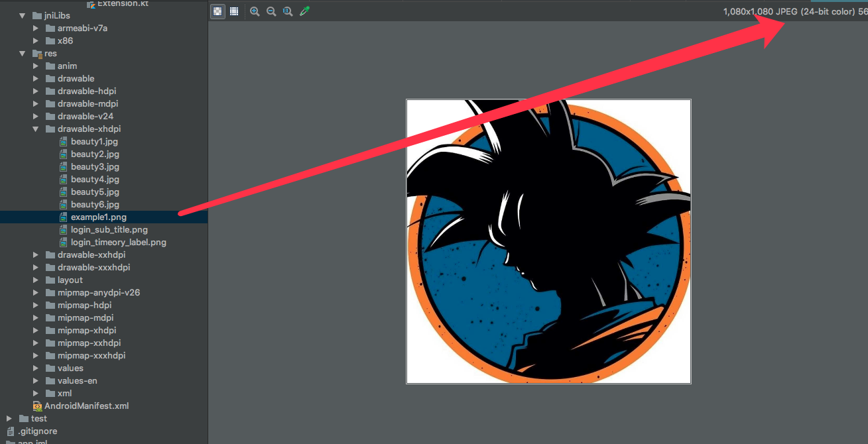Collapse the res folder arrow

(23, 53)
